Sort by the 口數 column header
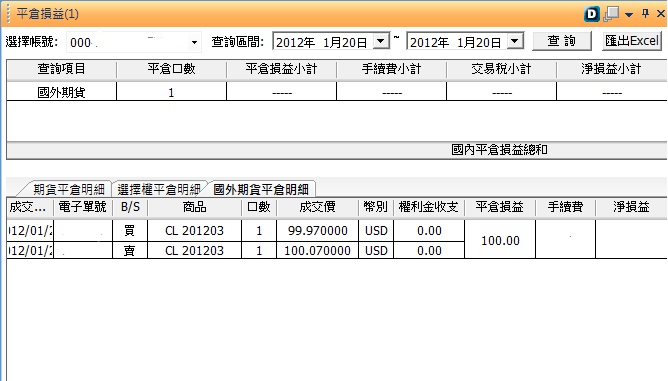This screenshot has width=668, height=381. pyautogui.click(x=259, y=207)
